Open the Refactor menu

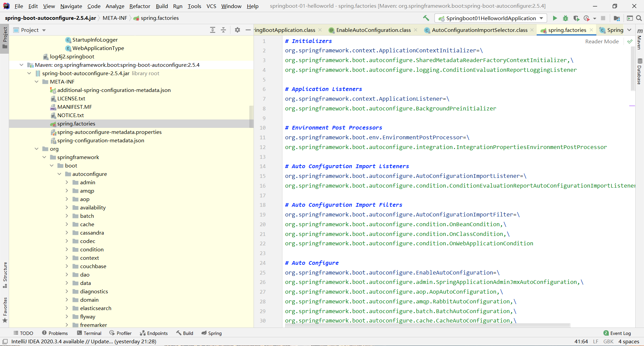140,6
